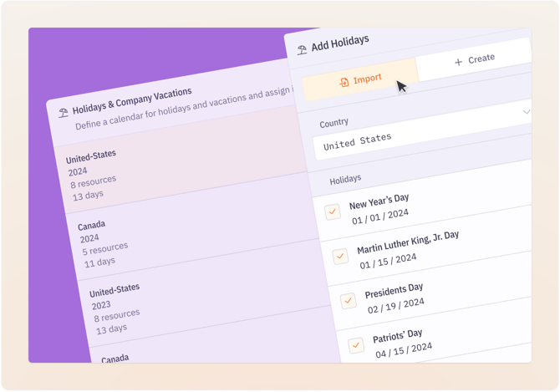Switch to the Create tab

474,60
